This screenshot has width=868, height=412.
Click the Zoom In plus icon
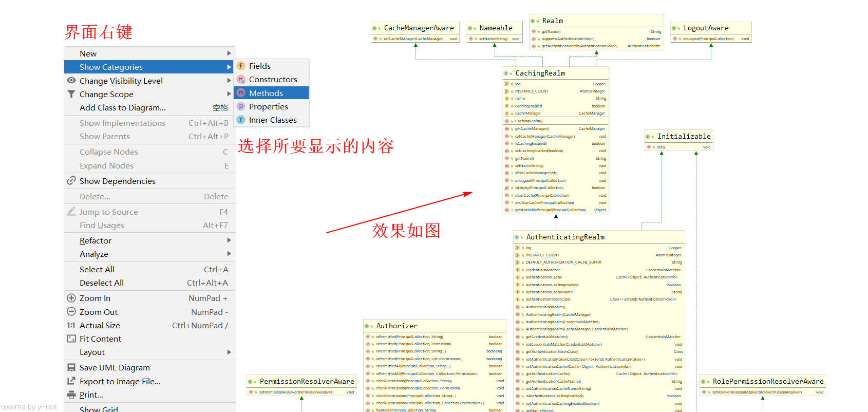coord(71,298)
